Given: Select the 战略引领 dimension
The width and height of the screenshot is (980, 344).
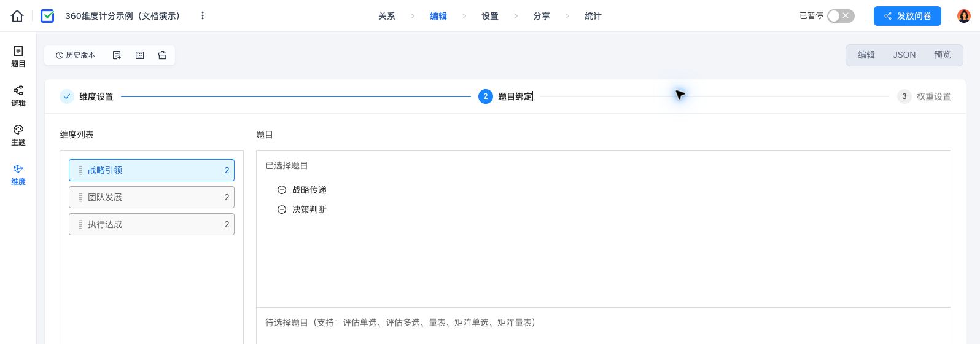Looking at the screenshot, I should click(x=152, y=170).
